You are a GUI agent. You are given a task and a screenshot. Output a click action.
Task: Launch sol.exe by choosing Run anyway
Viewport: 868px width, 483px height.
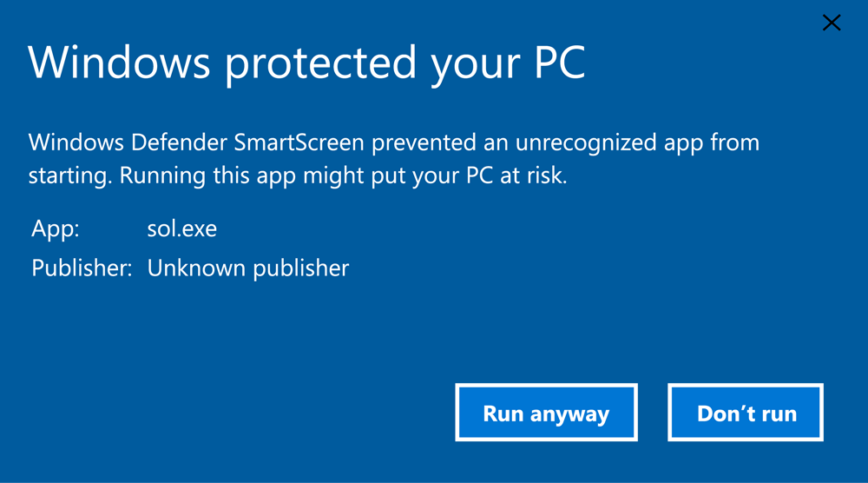[x=546, y=413]
